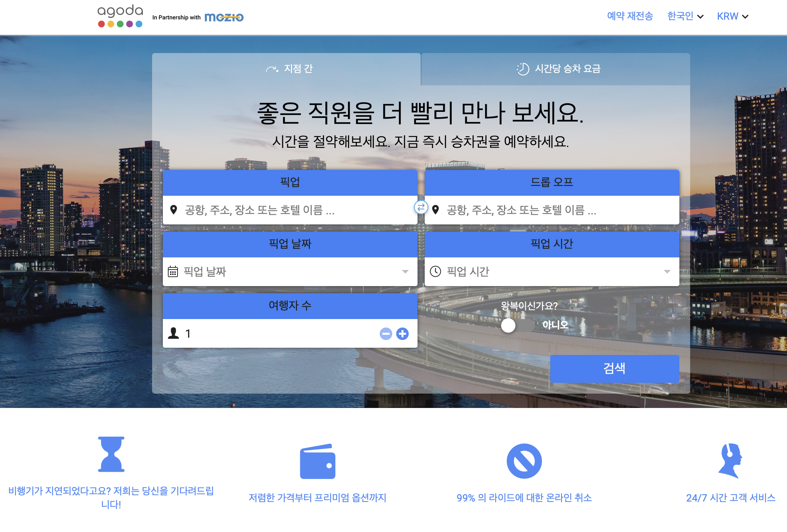787x532 pixels.
Task: Click the calendar icon in pickup date
Action: click(x=173, y=271)
